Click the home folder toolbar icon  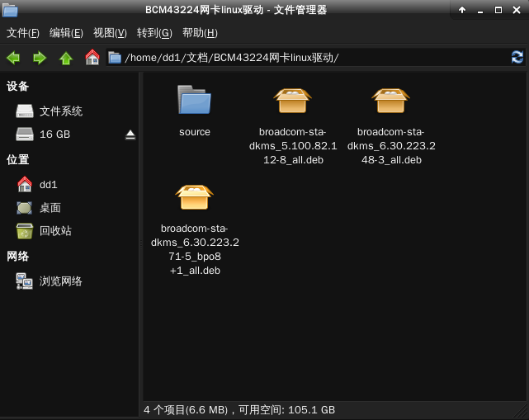[92, 58]
